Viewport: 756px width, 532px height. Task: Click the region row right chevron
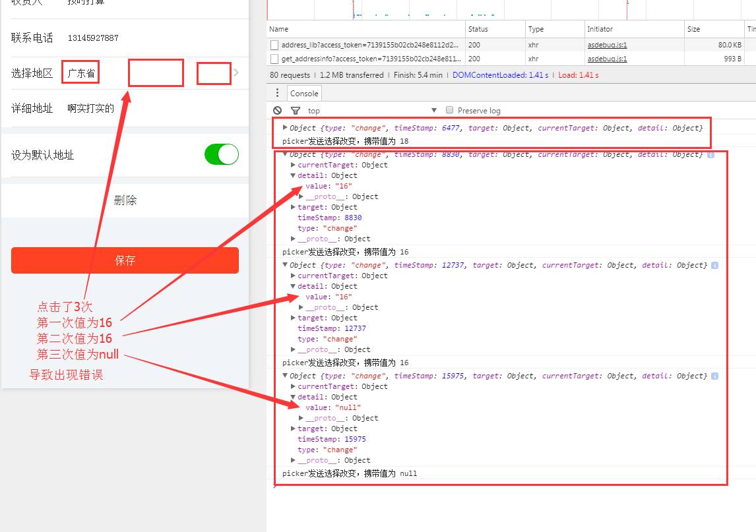[236, 73]
